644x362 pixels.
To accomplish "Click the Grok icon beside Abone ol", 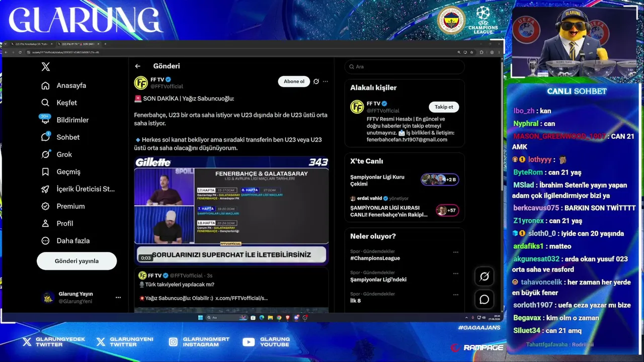I will 316,81.
